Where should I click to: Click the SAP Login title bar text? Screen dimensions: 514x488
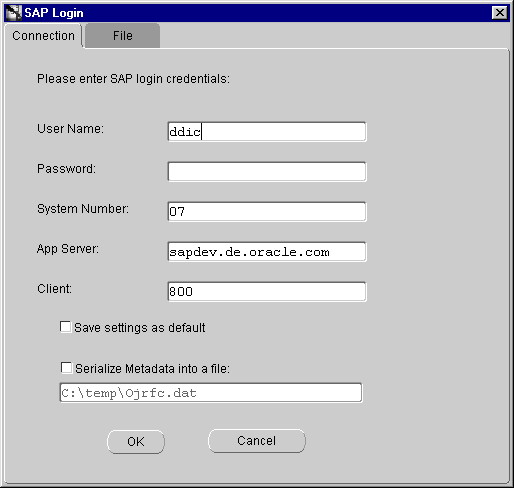tap(54, 13)
